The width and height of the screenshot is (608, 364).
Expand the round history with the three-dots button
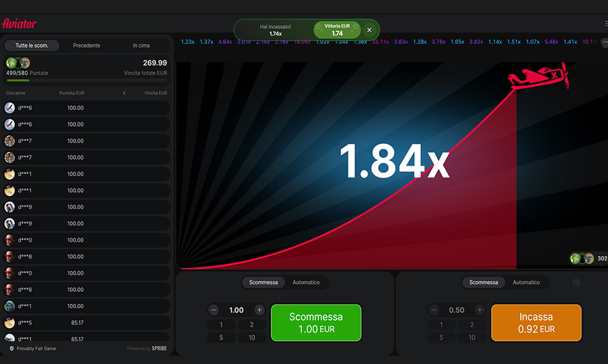604,42
